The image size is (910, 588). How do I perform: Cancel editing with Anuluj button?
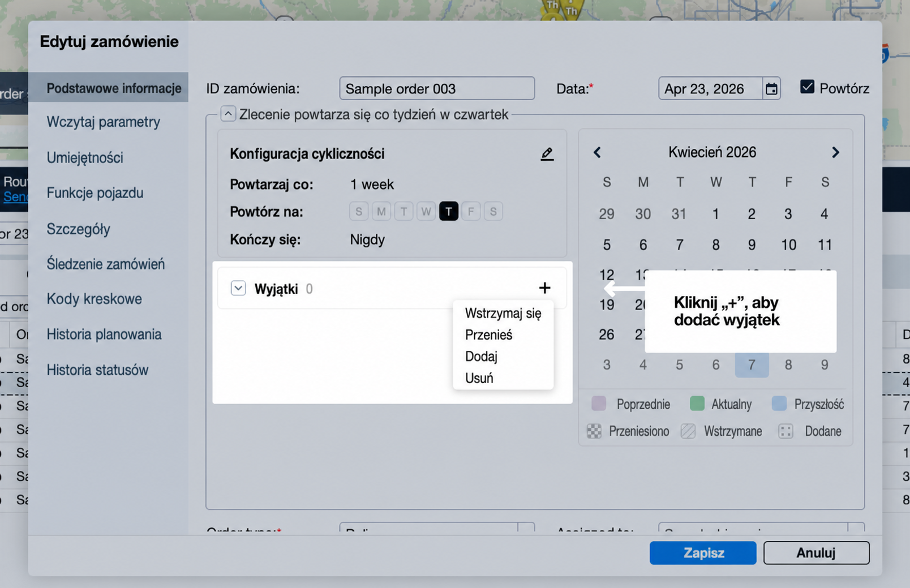click(816, 553)
